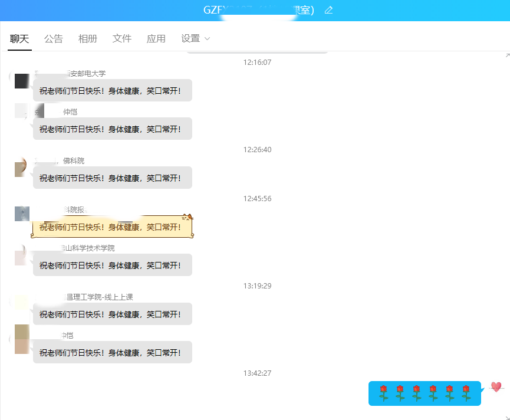Select the greeting message under 理工学院-线上上课

pos(112,314)
